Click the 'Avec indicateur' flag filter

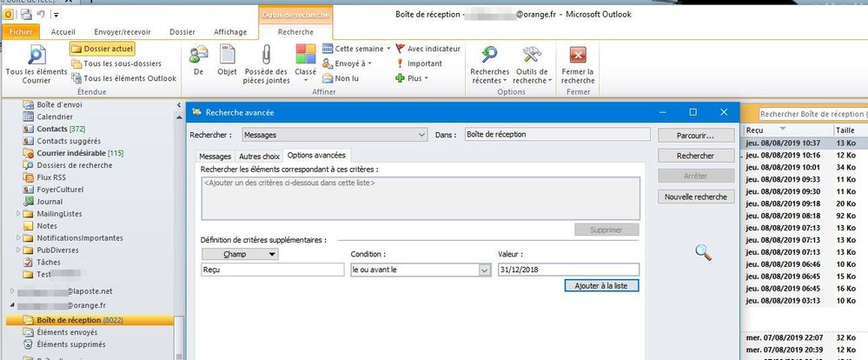[x=427, y=49]
